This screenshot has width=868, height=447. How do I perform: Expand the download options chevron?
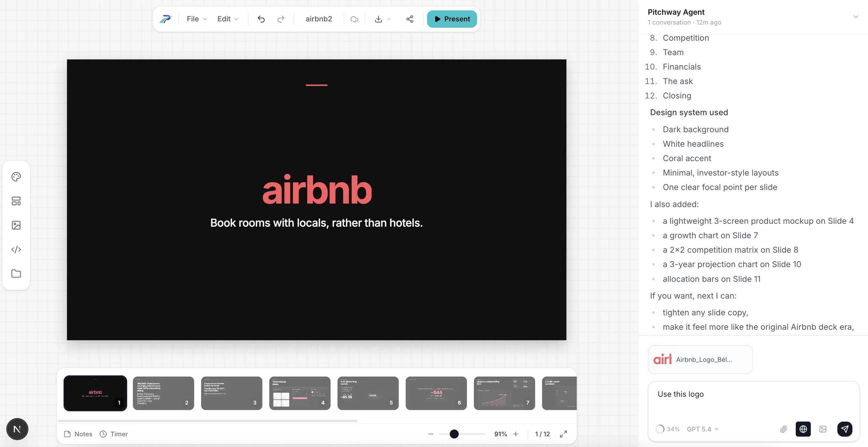389,19
